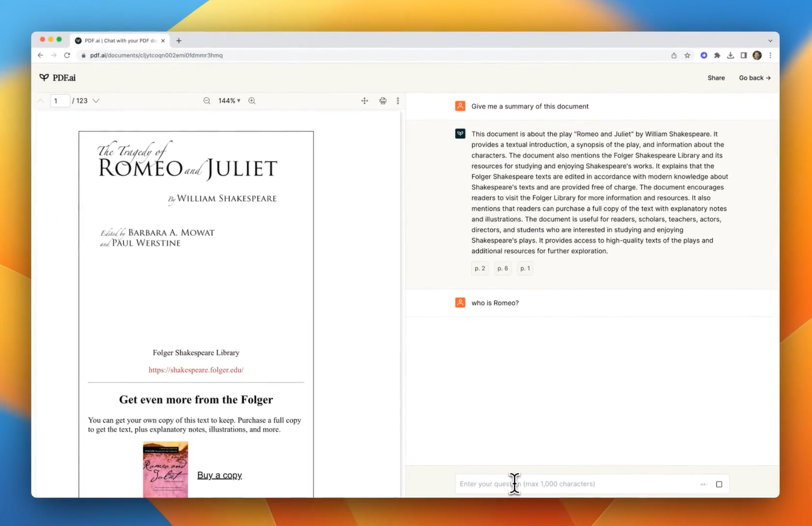Click the Buy a copy link

point(220,475)
